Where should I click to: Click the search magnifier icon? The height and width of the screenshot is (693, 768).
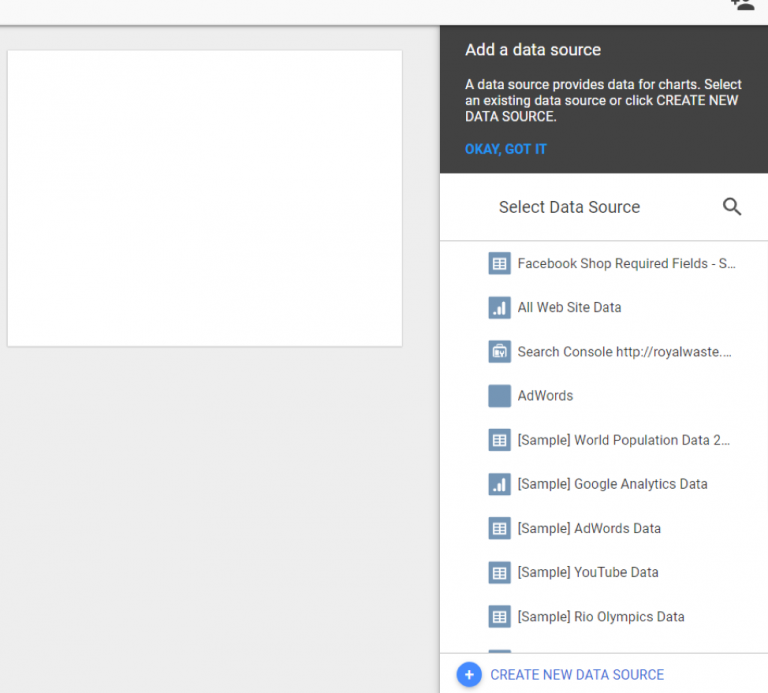pos(732,207)
